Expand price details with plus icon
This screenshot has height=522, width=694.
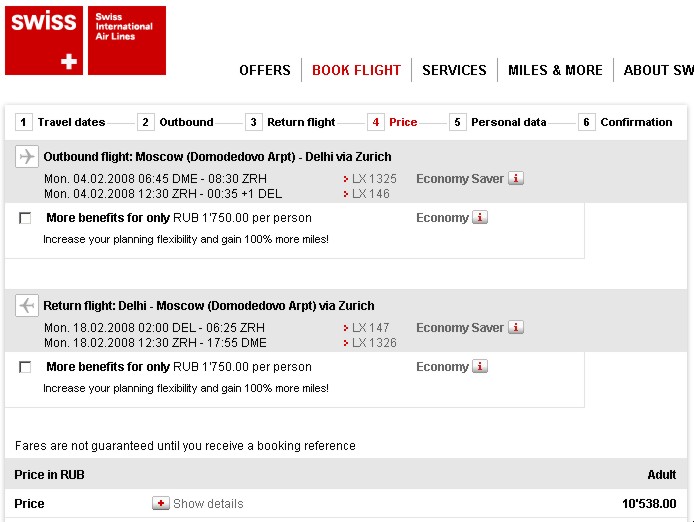point(160,504)
